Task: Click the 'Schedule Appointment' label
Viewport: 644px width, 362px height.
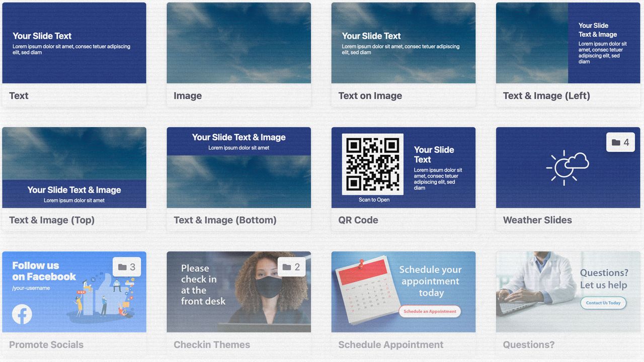Action: [391, 344]
